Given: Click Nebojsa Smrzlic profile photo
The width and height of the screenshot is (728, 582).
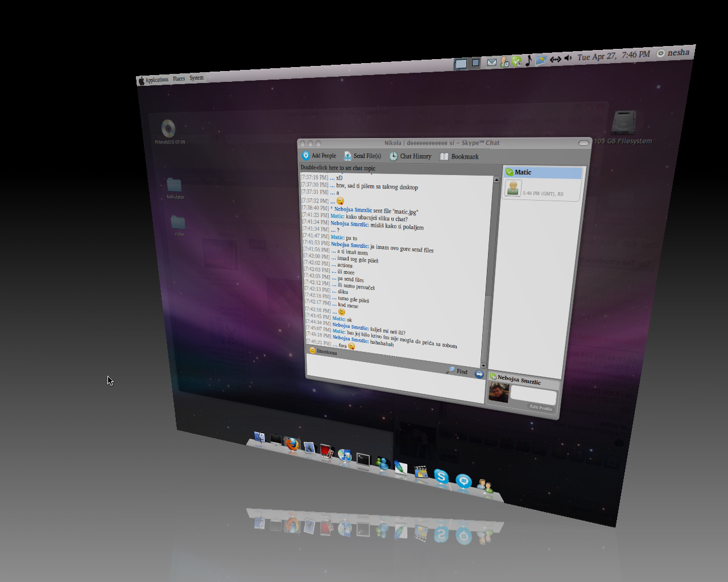Looking at the screenshot, I should [499, 392].
